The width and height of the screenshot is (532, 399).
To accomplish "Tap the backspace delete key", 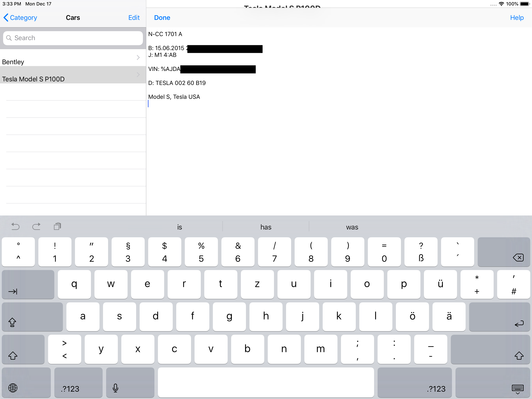I will point(504,252).
